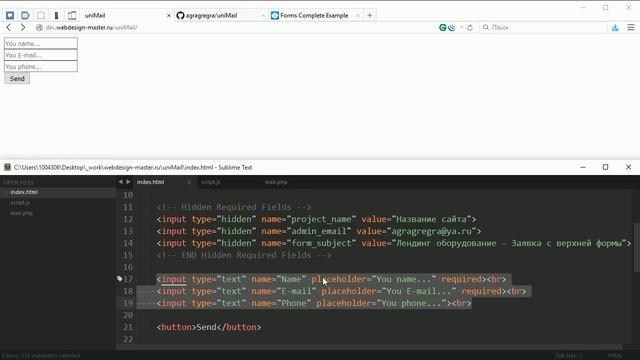This screenshot has height=360, width=640.
Task: Open a new browser tab with plus
Action: coord(369,16)
